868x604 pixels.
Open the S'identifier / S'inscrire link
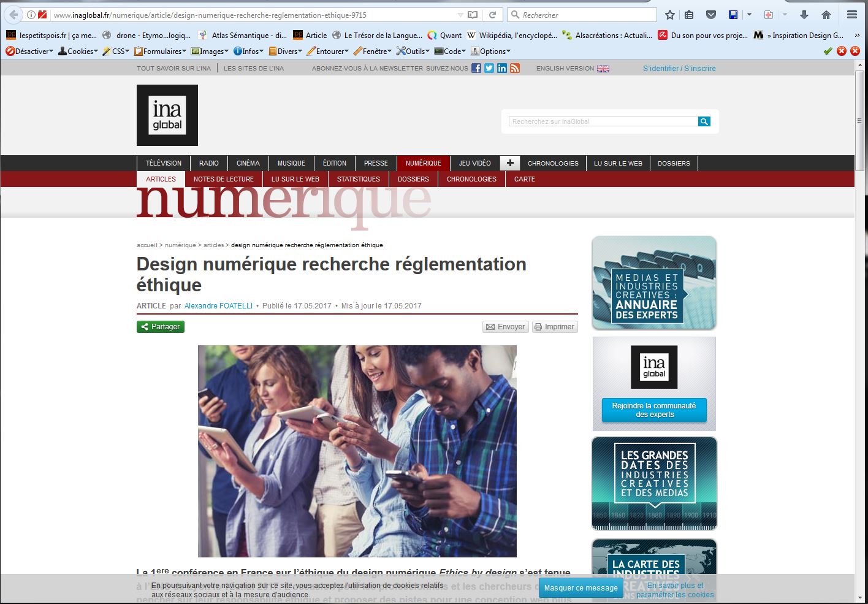[679, 68]
